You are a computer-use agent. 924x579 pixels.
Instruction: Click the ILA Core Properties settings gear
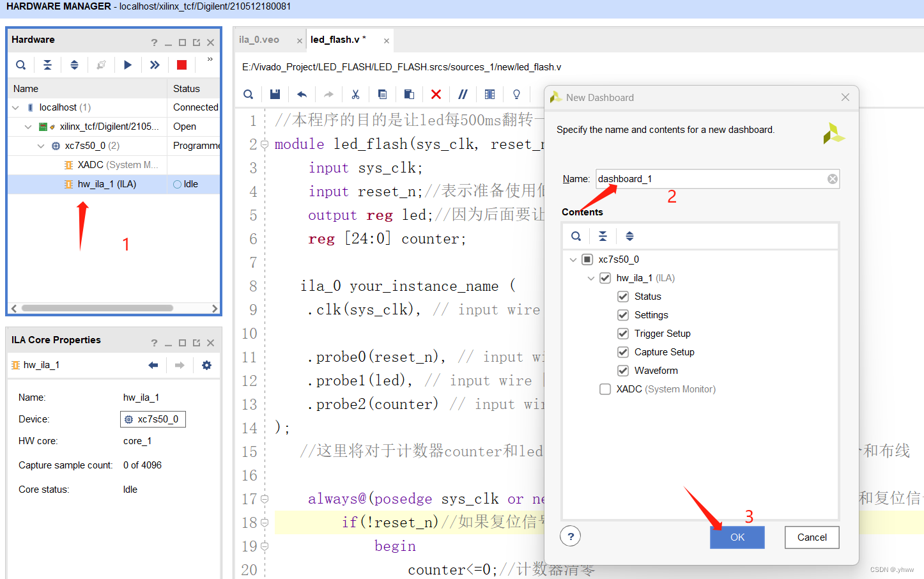coord(206,366)
